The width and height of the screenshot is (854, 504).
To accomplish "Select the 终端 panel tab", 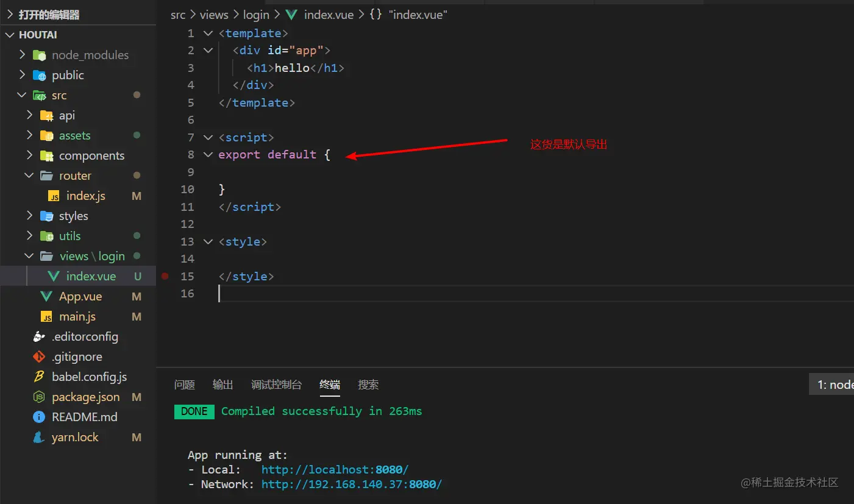I will (x=330, y=385).
